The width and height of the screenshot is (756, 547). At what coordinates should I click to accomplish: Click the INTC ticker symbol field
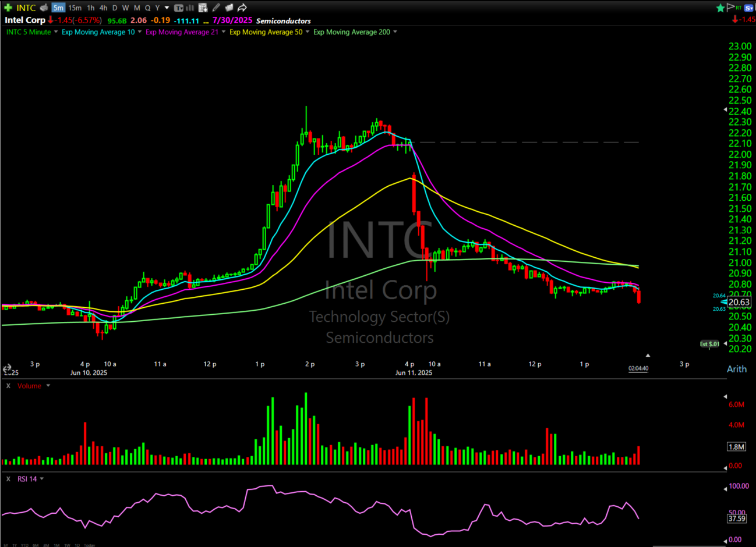26,8
